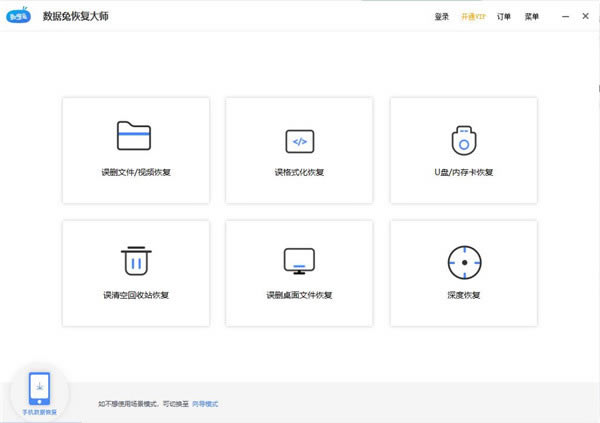This screenshot has height=423, width=600.
Task: Switch to 向导模式 via the link
Action: tap(205, 404)
